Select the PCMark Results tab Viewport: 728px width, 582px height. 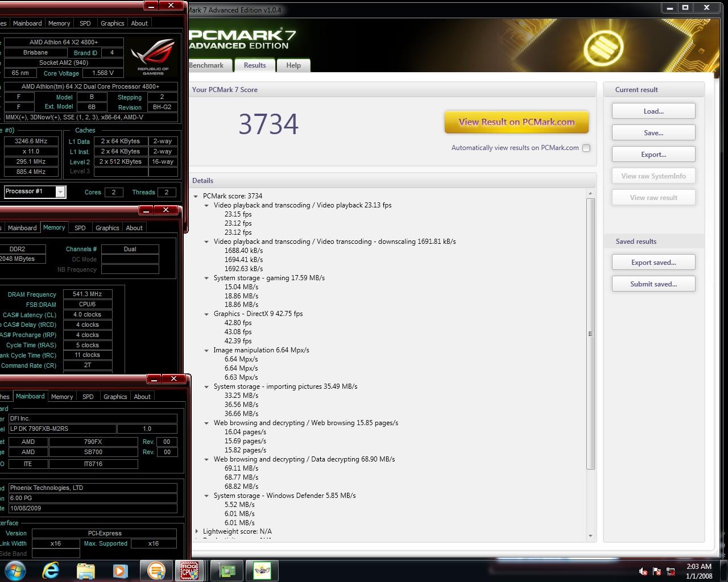pyautogui.click(x=255, y=65)
